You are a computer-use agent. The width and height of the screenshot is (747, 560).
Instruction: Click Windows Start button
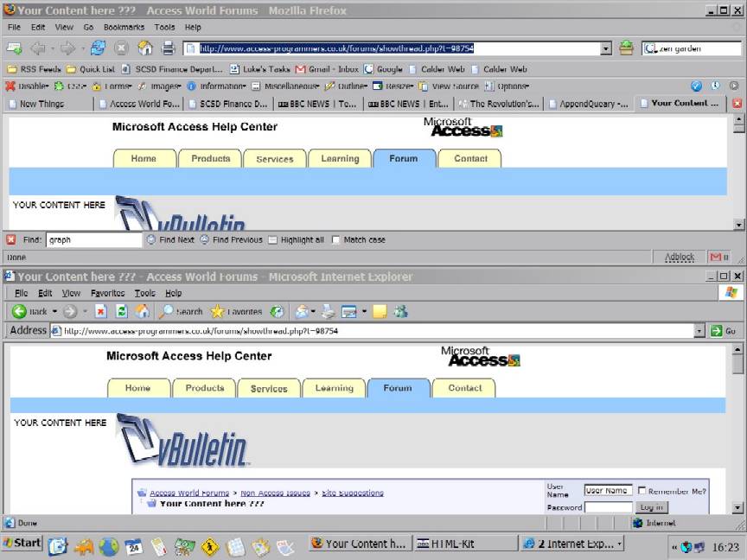click(x=22, y=543)
